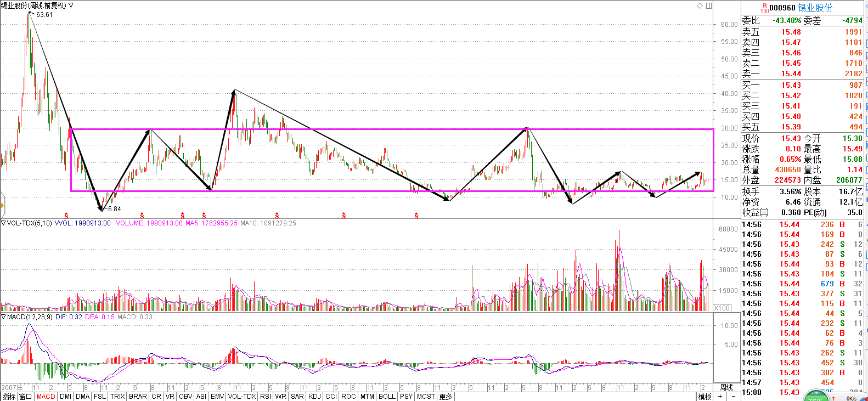
Task: Click the X100 volume scale label
Action: tap(722, 308)
